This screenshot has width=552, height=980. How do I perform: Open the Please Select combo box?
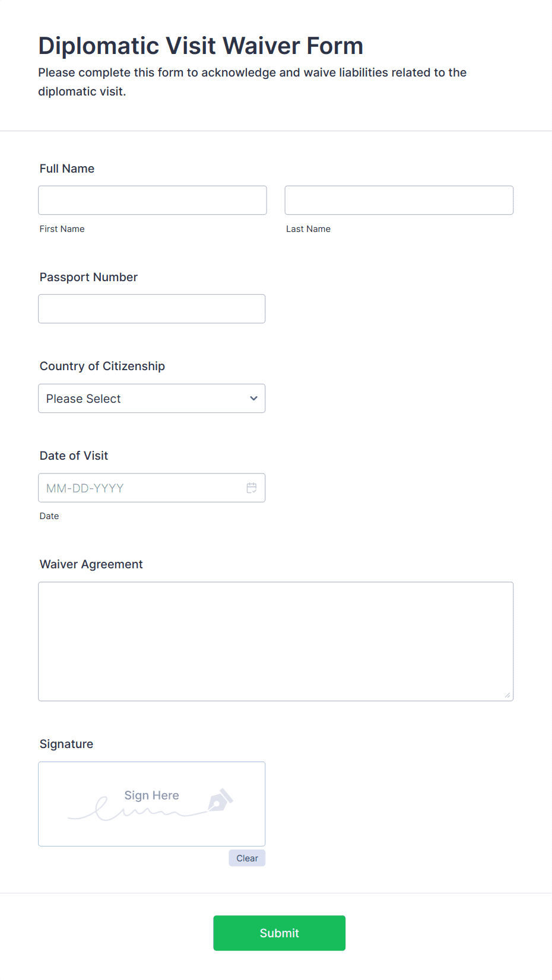click(152, 399)
